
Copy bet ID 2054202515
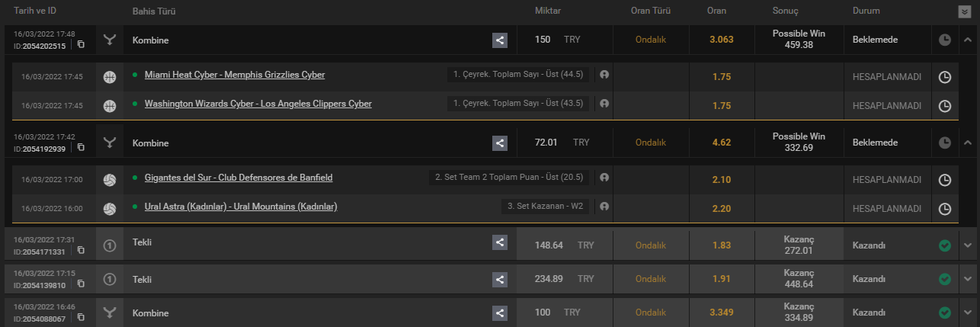pyautogui.click(x=82, y=45)
